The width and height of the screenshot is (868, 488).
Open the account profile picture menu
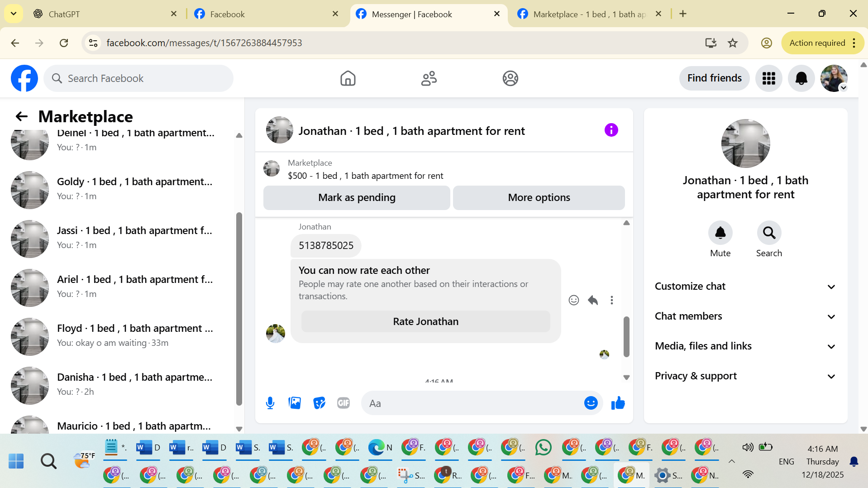(834, 78)
